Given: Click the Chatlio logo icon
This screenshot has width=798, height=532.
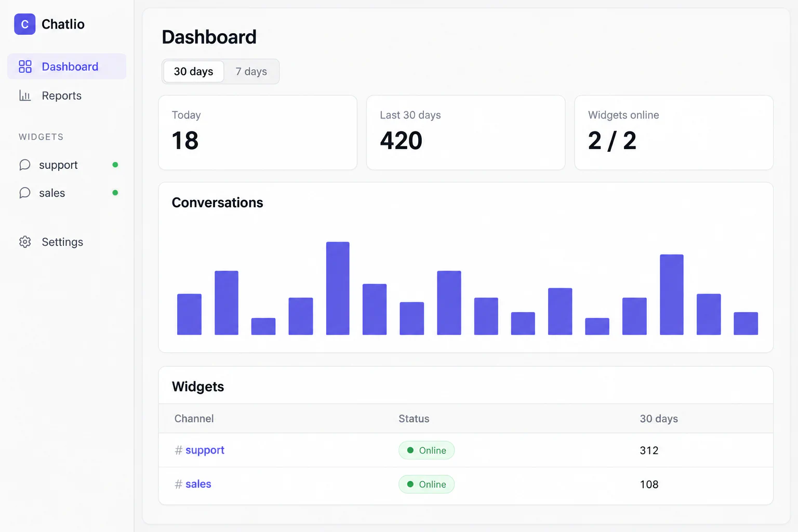Looking at the screenshot, I should pos(24,24).
